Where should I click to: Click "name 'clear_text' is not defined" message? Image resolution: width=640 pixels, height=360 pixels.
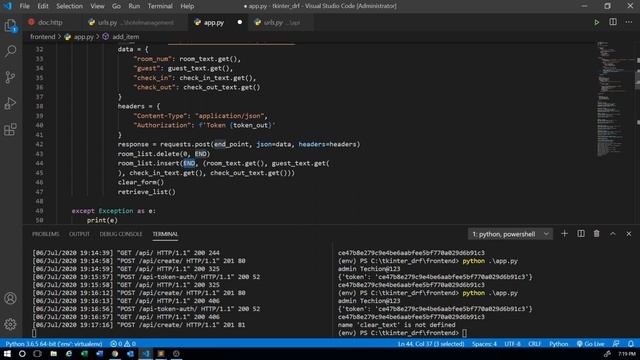(396, 325)
